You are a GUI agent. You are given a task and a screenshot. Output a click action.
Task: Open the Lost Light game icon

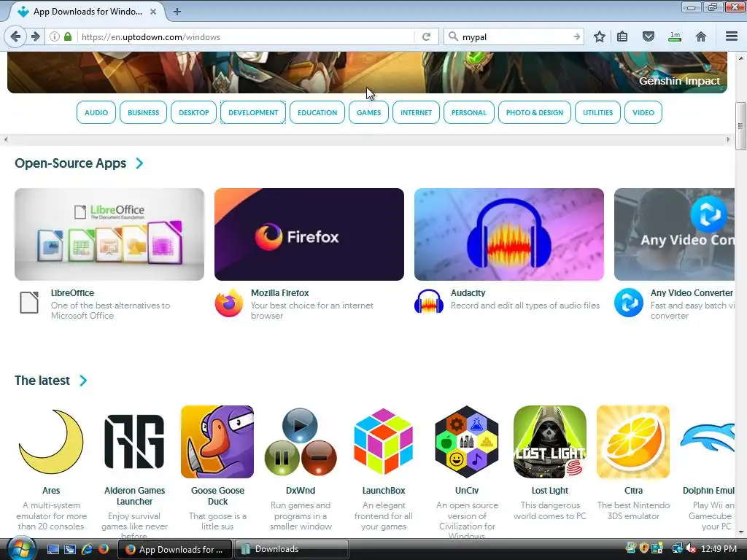550,441
